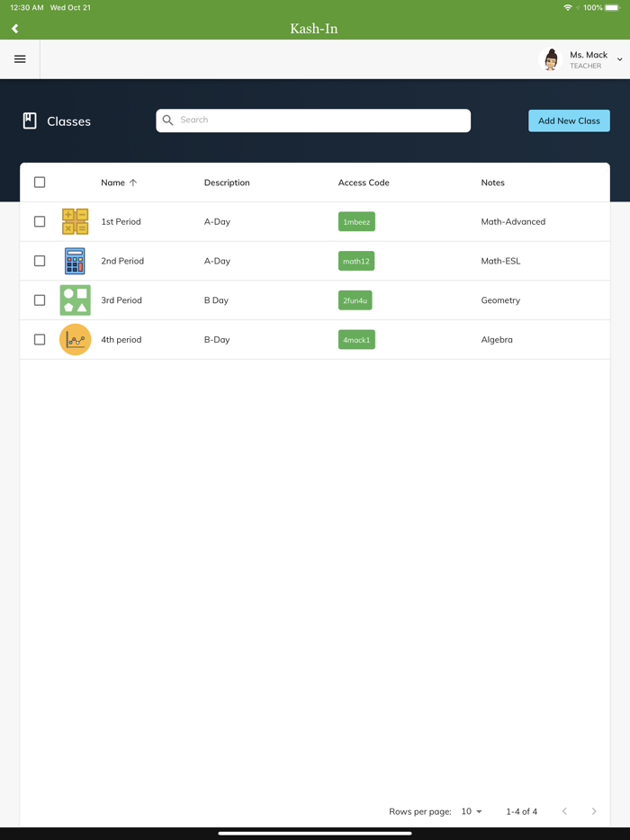
Task: Click the 4th period graph icon
Action: pyautogui.click(x=75, y=340)
